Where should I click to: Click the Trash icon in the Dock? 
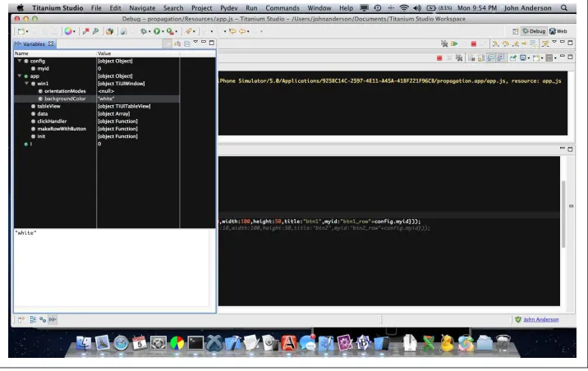pyautogui.click(x=503, y=343)
